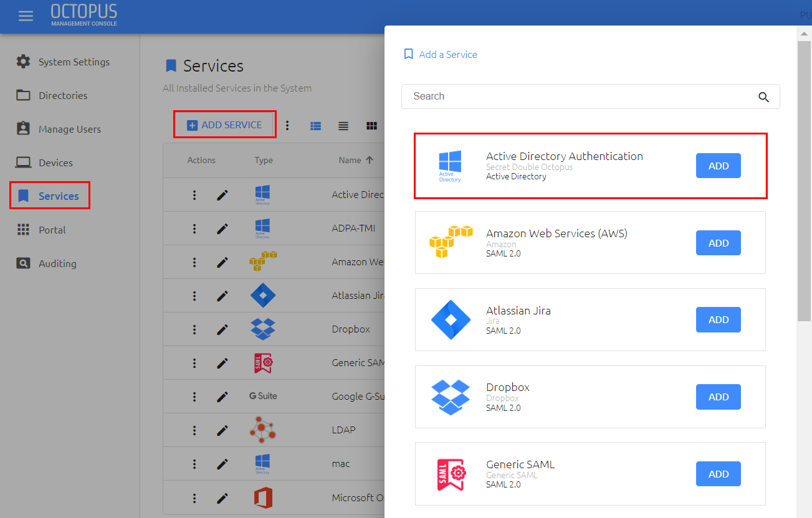Open the Directories section
This screenshot has width=812, height=518.
(x=63, y=95)
